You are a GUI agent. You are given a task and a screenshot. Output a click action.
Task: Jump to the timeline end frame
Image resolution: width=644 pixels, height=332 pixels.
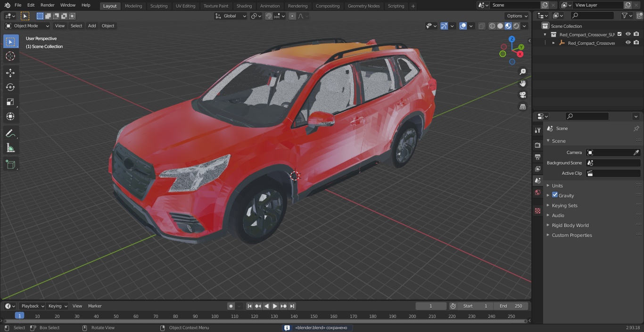[292, 306]
